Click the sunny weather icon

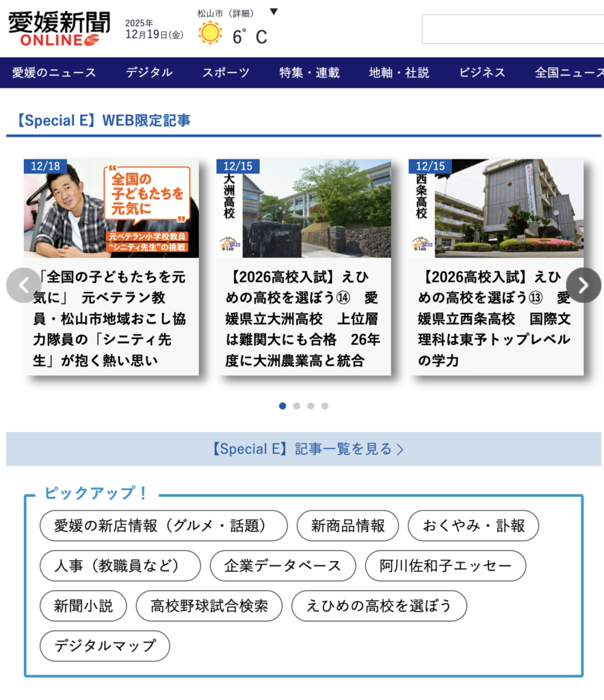210,33
